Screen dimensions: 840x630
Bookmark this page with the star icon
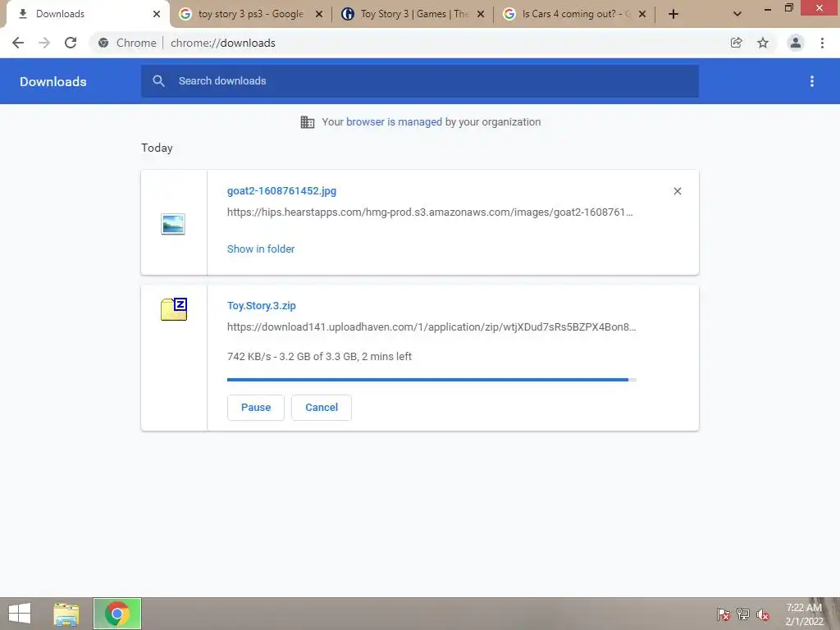[763, 43]
